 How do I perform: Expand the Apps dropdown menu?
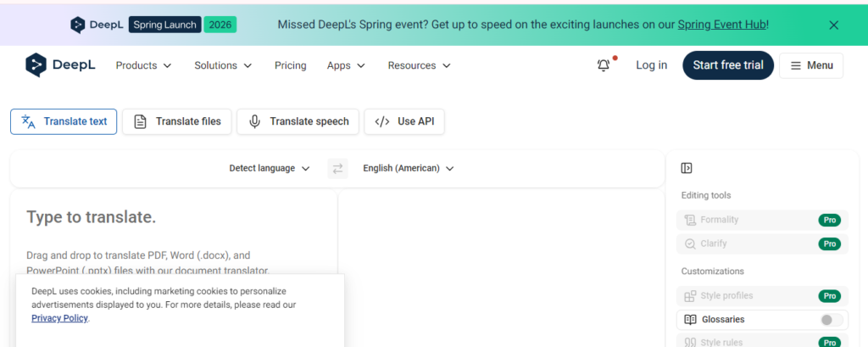(x=346, y=65)
